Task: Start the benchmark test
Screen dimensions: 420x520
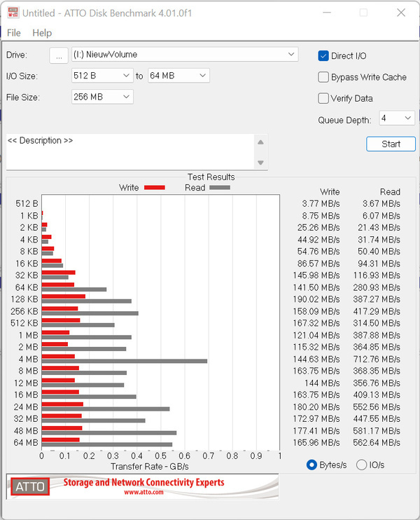Action: [x=391, y=144]
